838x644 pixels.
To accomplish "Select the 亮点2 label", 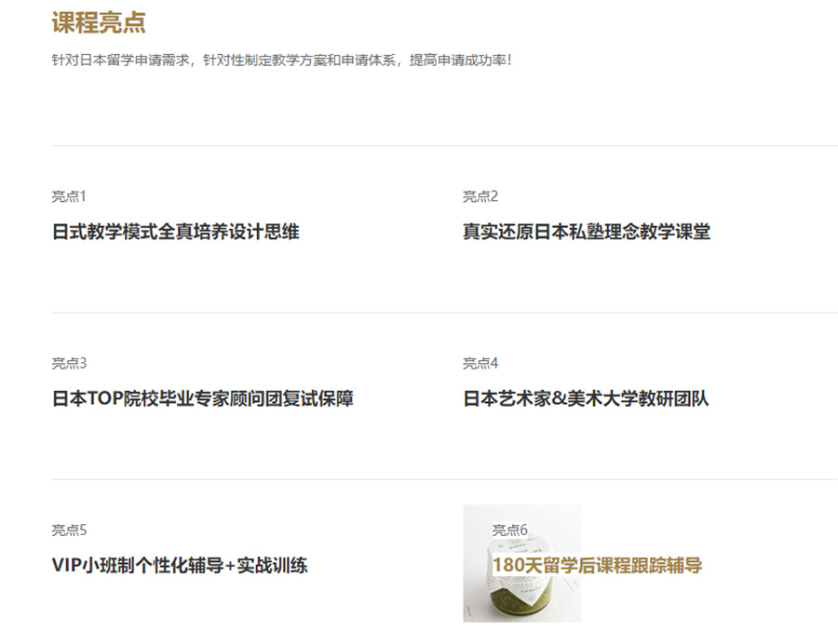I will [480, 196].
